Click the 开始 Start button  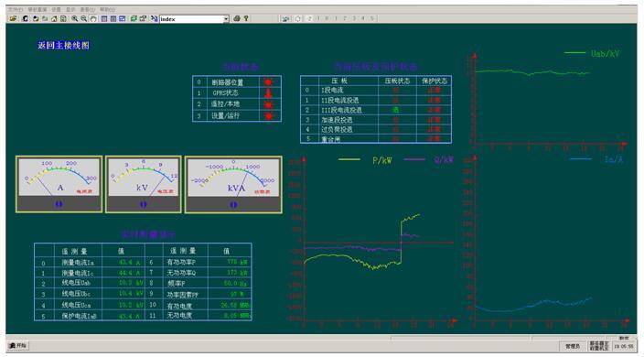point(17,345)
